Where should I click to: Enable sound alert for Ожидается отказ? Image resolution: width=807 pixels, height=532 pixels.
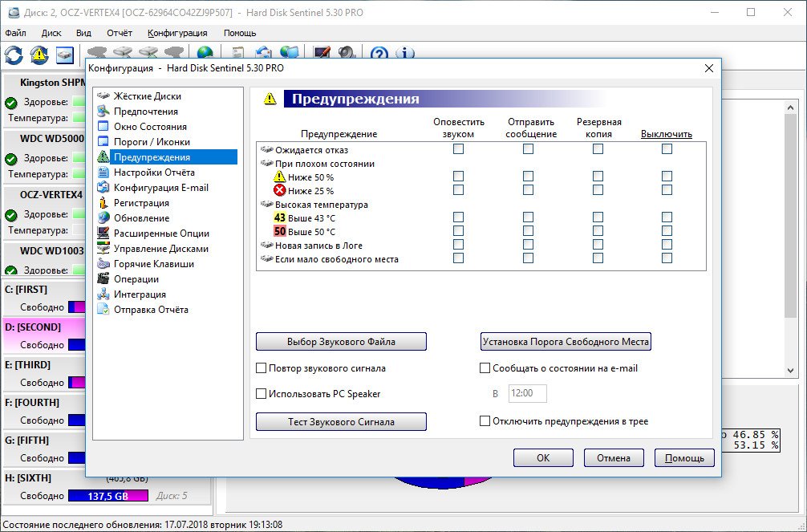click(x=458, y=148)
